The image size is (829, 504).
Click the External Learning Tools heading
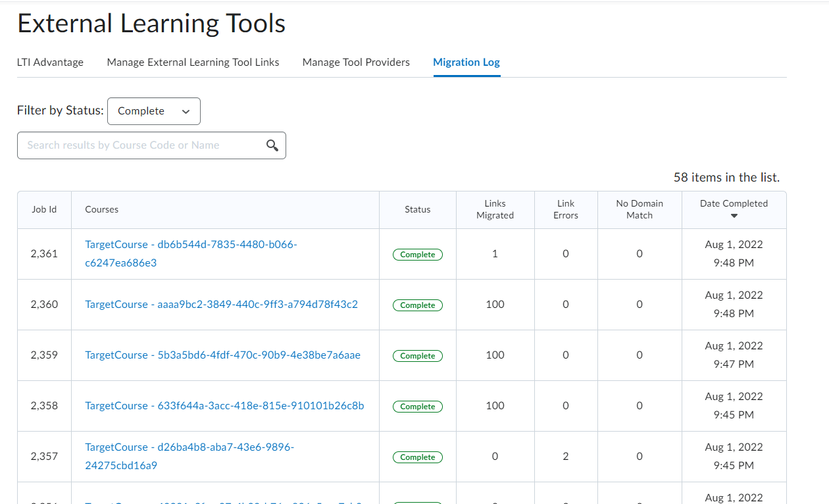click(151, 24)
